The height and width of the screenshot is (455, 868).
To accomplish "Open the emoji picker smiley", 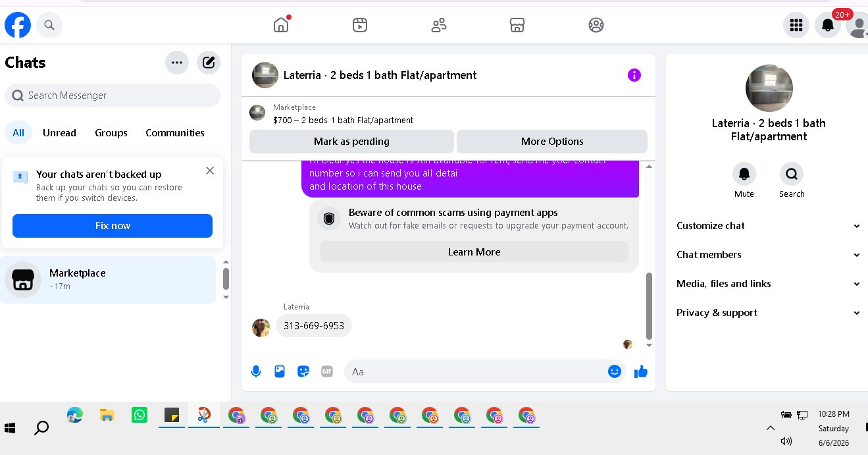I will tap(615, 371).
